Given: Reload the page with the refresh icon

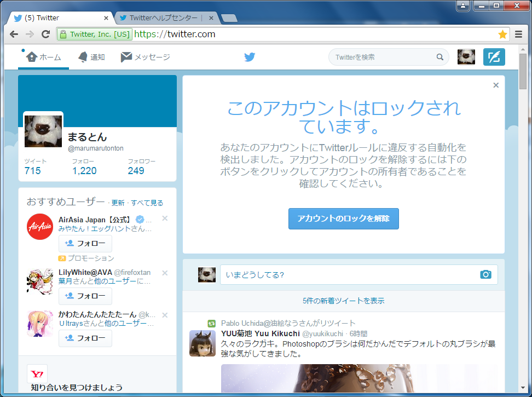Looking at the screenshot, I should [x=46, y=34].
